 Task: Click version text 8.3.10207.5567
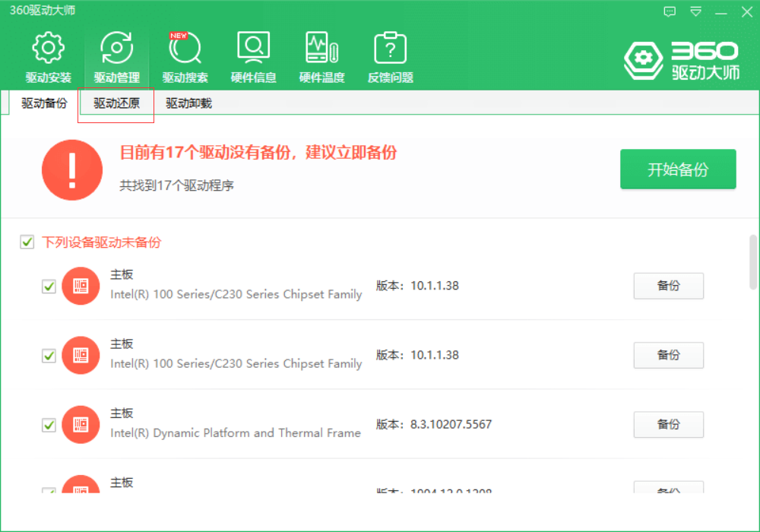[x=451, y=424]
